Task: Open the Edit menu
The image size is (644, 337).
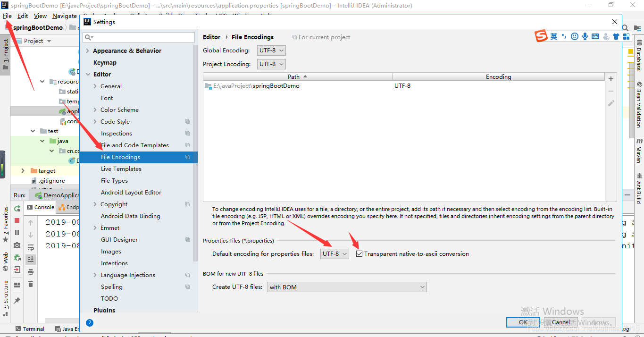Action: click(23, 16)
